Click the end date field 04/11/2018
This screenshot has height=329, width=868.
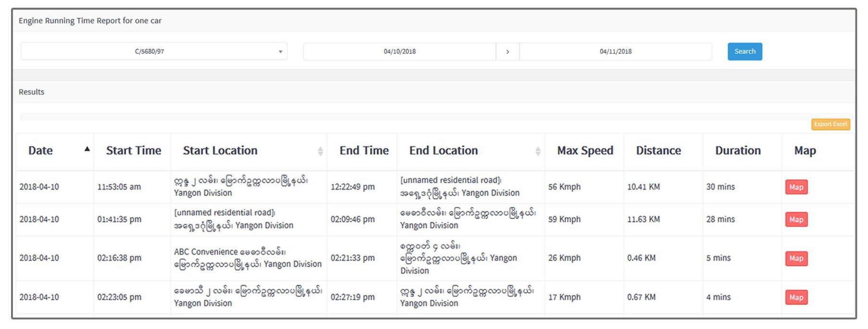(615, 51)
